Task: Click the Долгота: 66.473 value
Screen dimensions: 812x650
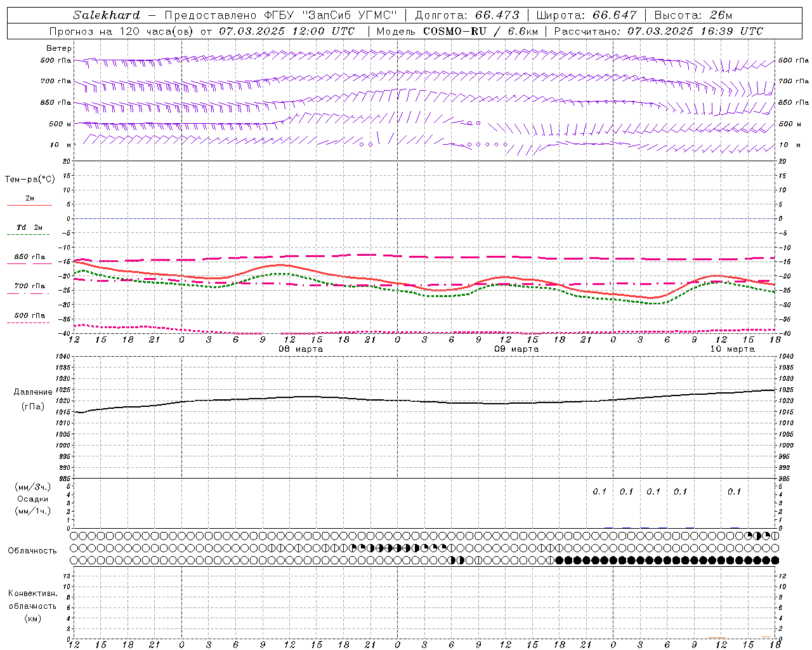Action: pyautogui.click(x=467, y=15)
